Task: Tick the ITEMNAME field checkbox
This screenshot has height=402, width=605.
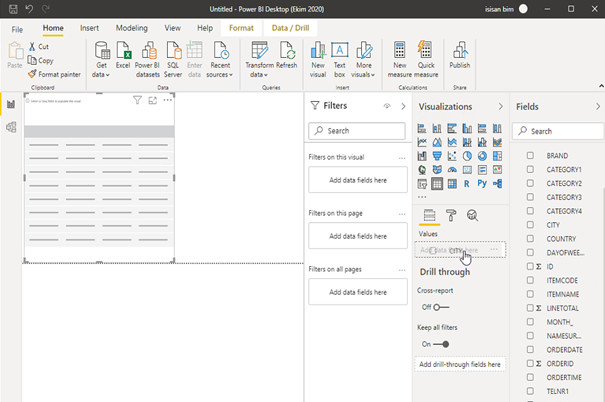Action: (x=531, y=294)
